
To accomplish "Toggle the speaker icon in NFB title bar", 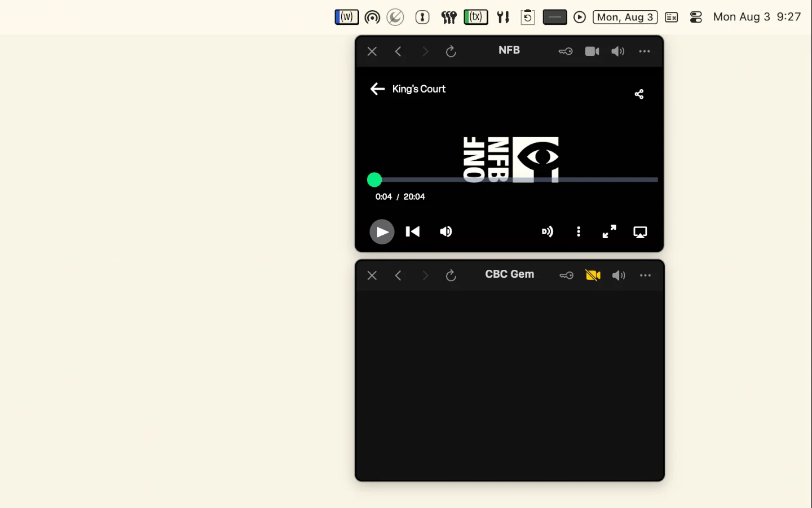I will [x=618, y=51].
